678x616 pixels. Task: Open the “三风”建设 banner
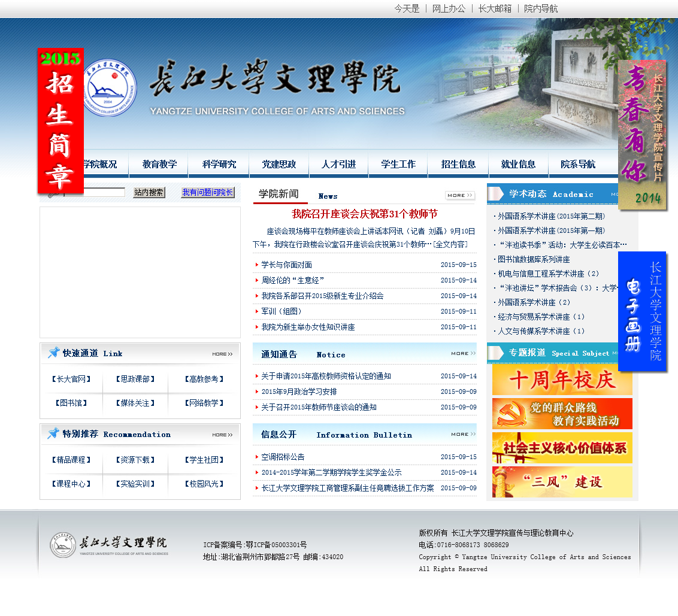(562, 482)
